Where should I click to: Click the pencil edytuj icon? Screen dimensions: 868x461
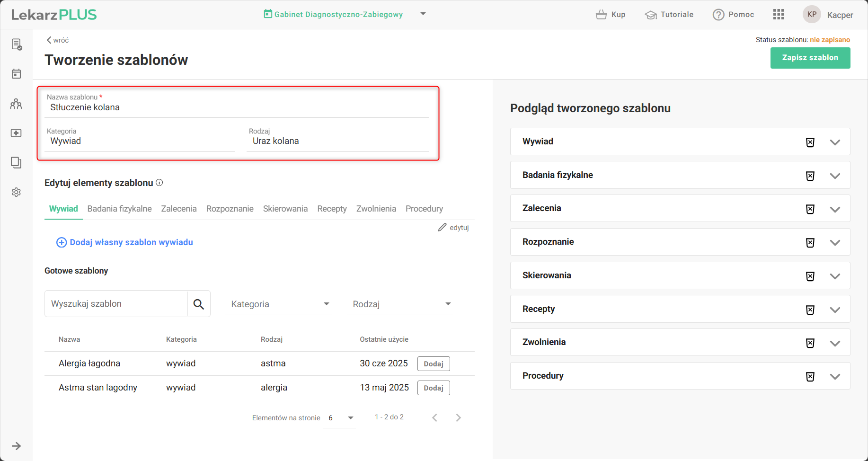point(443,228)
